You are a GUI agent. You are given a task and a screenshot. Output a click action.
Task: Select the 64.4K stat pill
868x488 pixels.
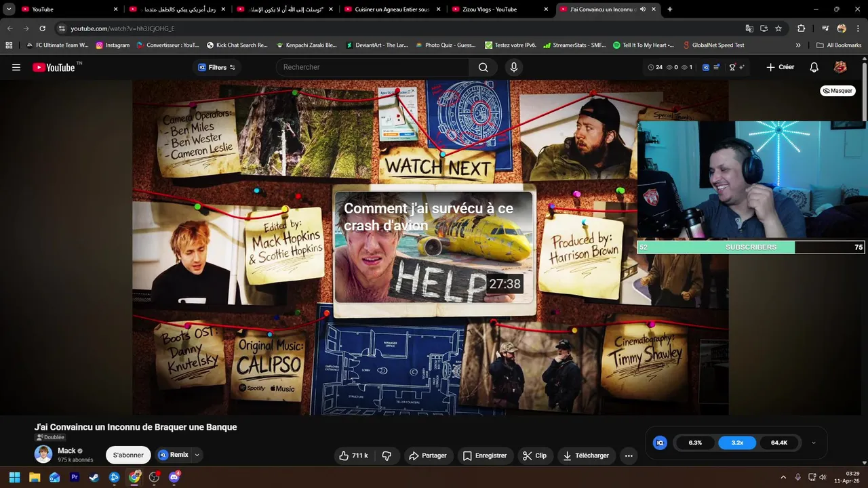coord(779,443)
